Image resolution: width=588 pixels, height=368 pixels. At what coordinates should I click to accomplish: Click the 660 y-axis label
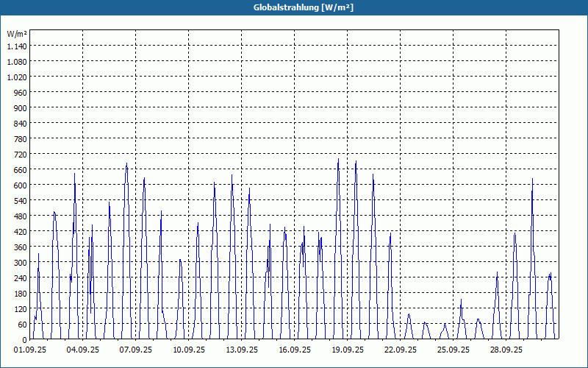coord(21,170)
